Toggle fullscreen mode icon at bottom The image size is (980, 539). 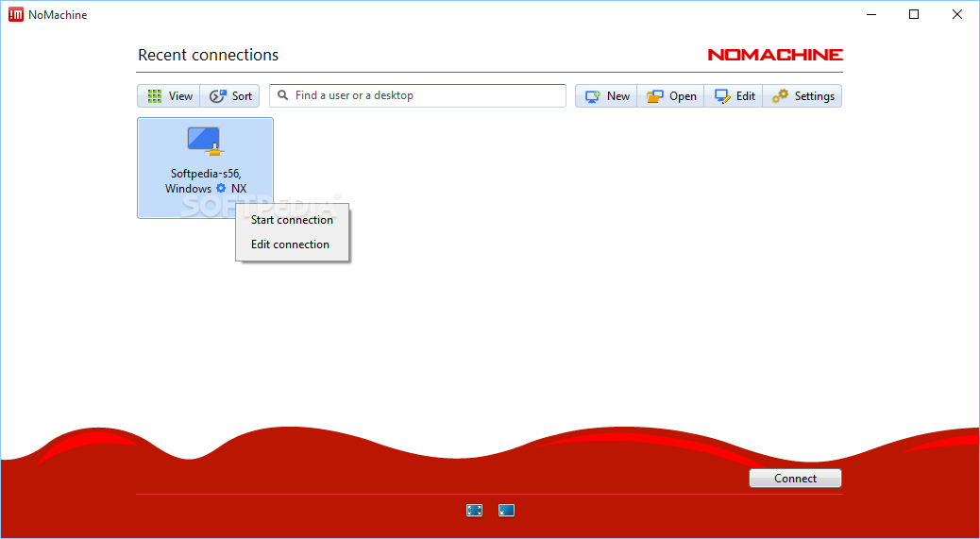(x=474, y=511)
